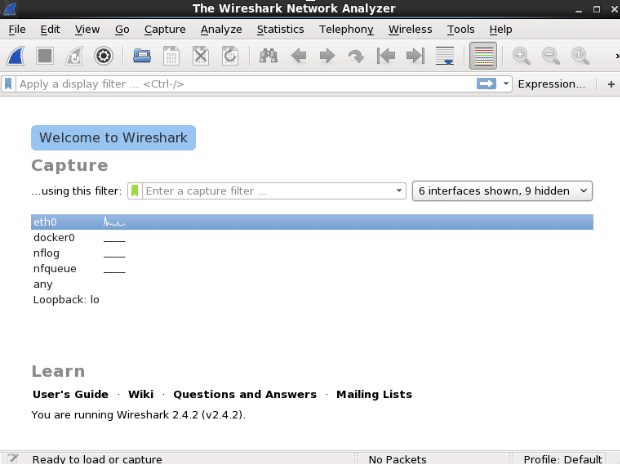The height and width of the screenshot is (464, 620).
Task: Click the reload capture file icon
Action: click(x=230, y=56)
